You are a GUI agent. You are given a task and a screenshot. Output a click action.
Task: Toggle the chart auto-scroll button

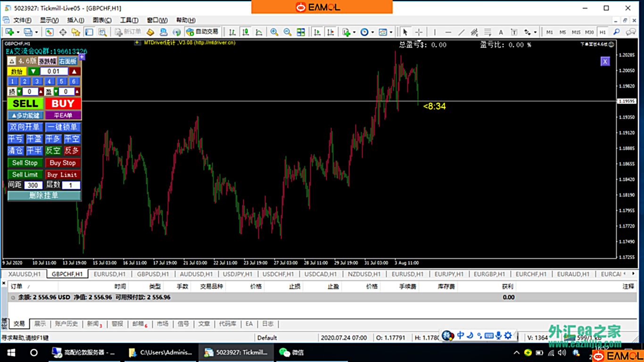coord(317,32)
